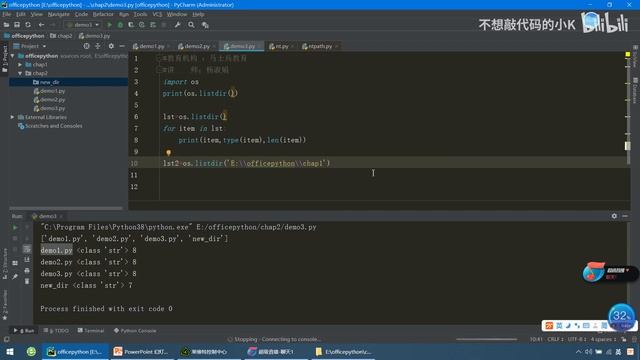Click the Debug bug icon in toolbar
This screenshot has width=640, height=360.
(120, 25)
